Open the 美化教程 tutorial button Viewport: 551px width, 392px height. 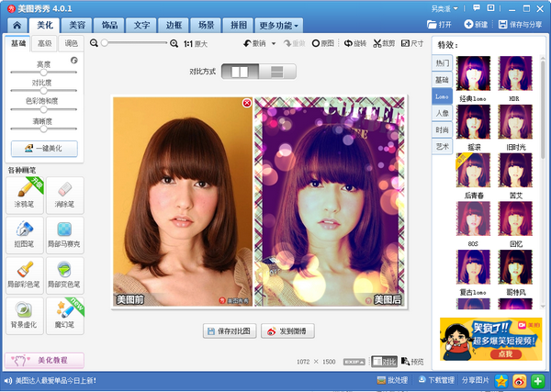coord(44,361)
